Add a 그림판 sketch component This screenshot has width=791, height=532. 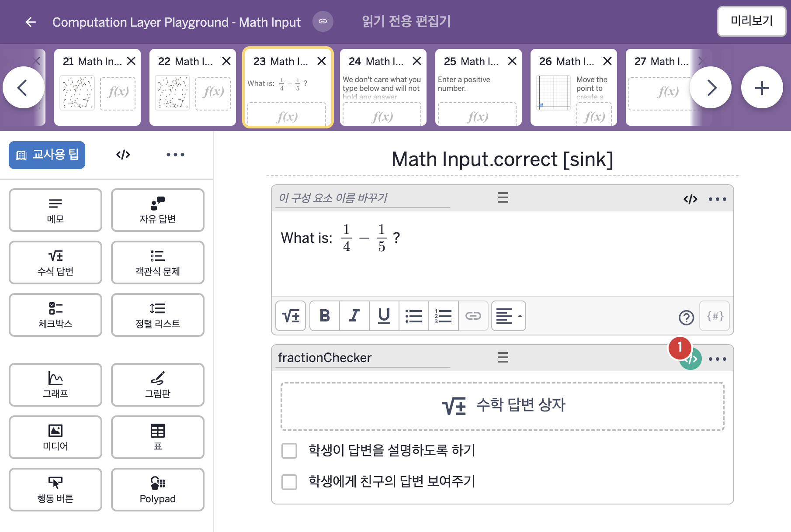(158, 385)
